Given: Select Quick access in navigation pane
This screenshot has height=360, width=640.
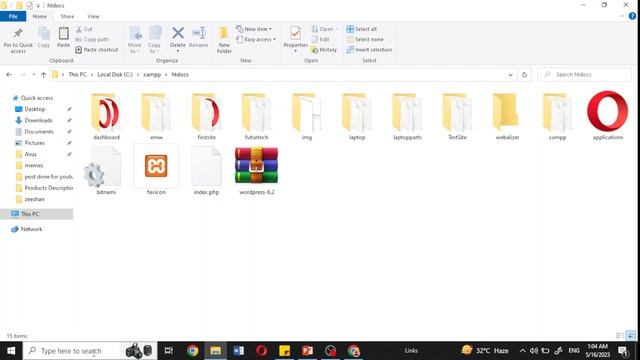Looking at the screenshot, I should 36,98.
